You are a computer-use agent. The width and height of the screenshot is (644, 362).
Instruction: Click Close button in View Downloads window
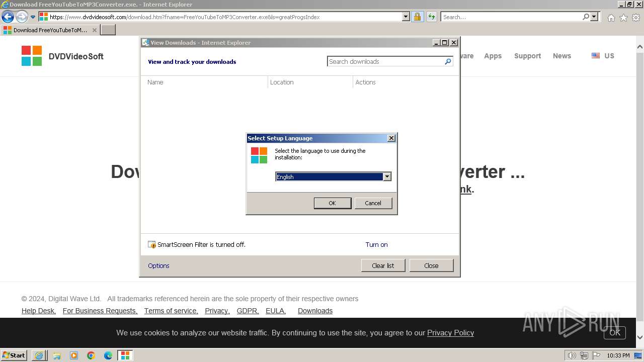tap(431, 265)
